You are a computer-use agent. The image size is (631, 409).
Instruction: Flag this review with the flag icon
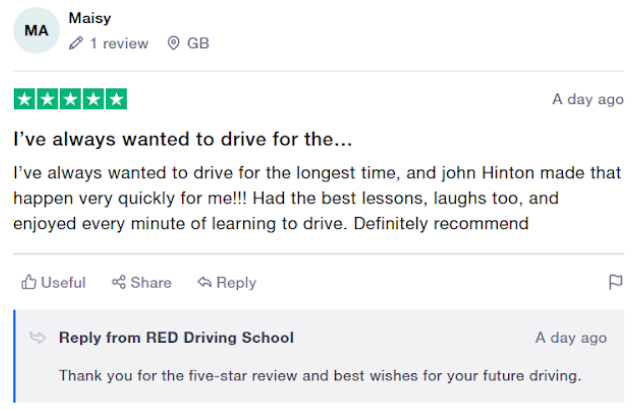point(616,283)
